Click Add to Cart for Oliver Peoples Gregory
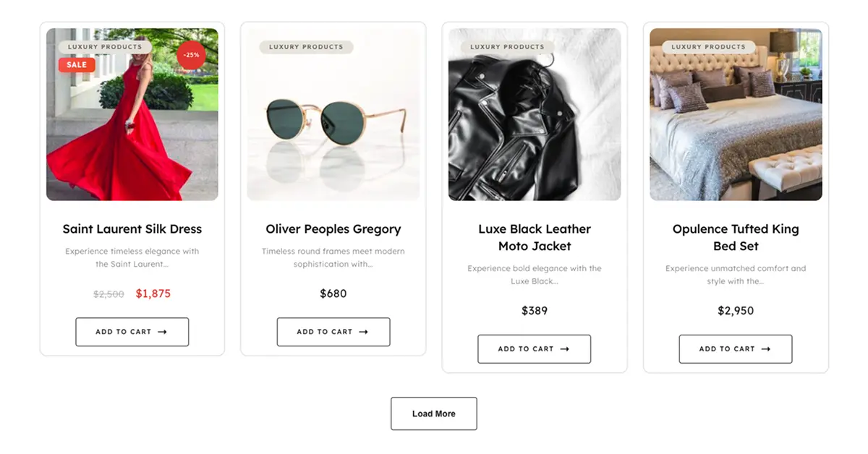868x454 pixels. point(333,332)
